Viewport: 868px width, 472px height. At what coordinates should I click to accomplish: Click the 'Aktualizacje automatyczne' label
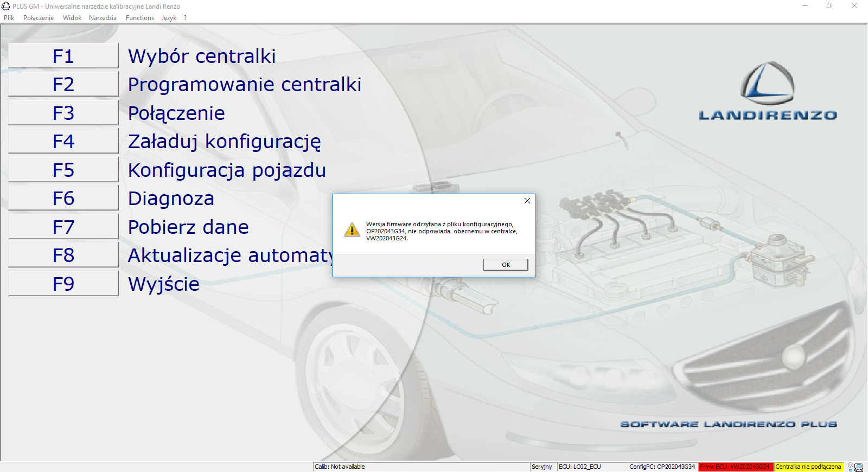tap(230, 256)
